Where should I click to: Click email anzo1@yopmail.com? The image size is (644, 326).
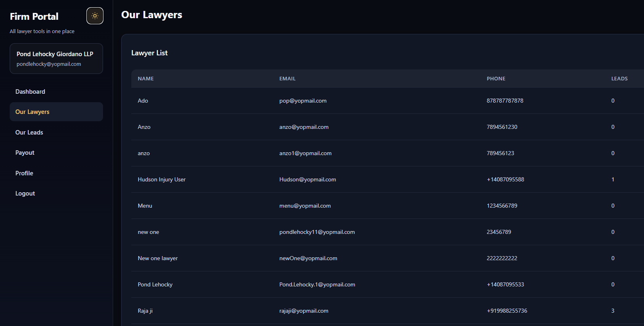[305, 154]
